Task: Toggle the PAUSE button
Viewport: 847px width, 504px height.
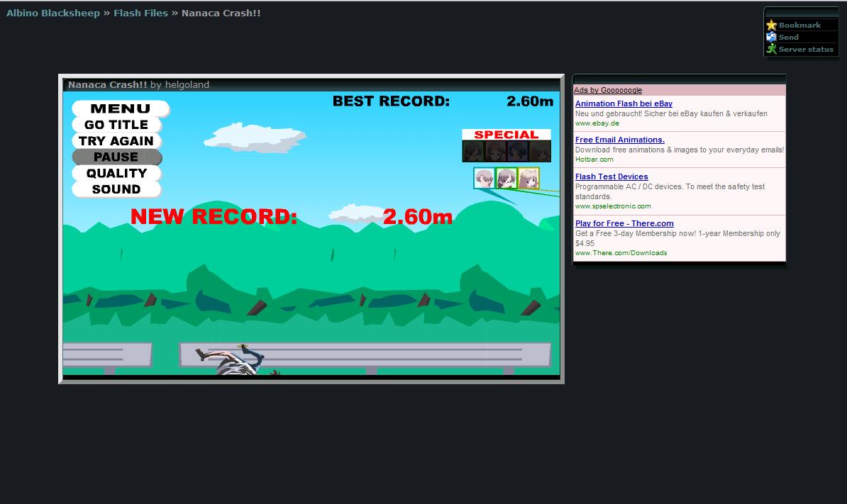Action: pos(116,157)
